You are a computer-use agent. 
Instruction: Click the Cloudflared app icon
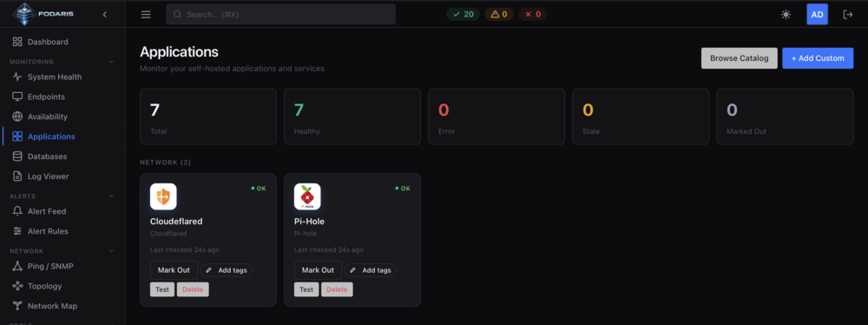tap(163, 196)
